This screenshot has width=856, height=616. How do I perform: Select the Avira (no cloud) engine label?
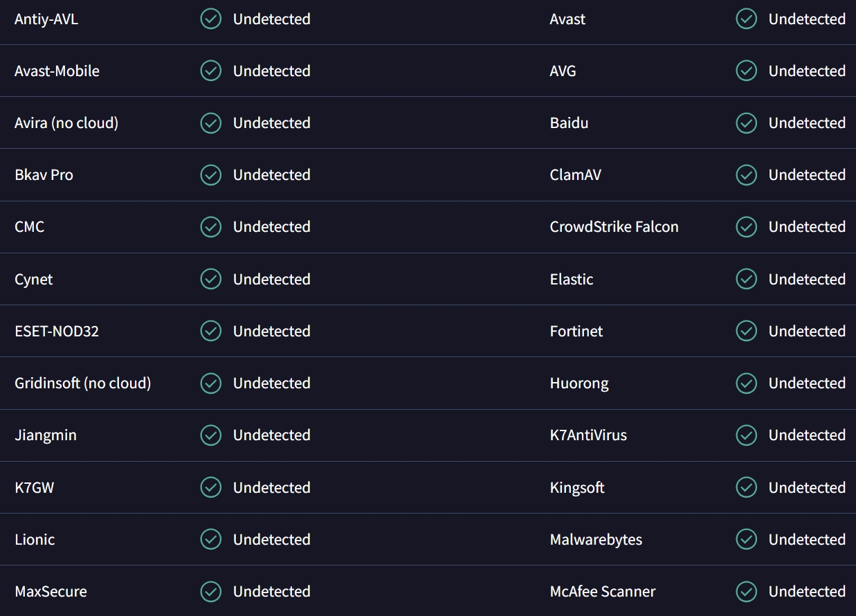(66, 123)
